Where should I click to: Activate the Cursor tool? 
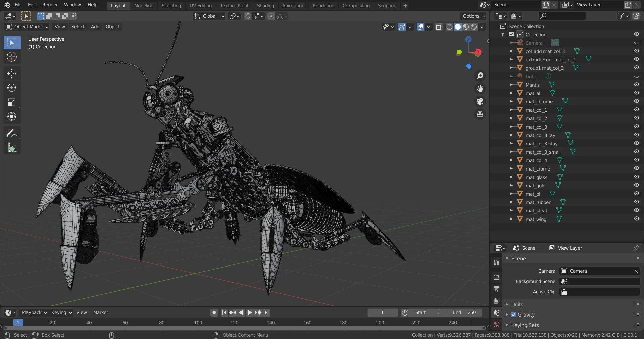tap(12, 57)
